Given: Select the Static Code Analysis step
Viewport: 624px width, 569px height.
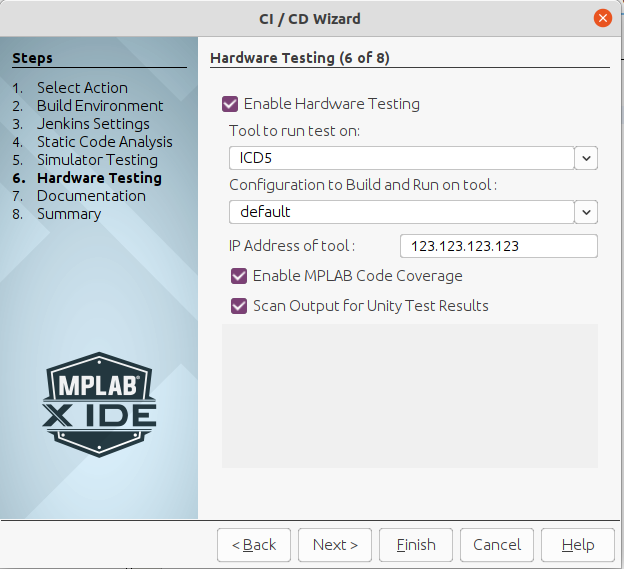Looking at the screenshot, I should point(104,142).
